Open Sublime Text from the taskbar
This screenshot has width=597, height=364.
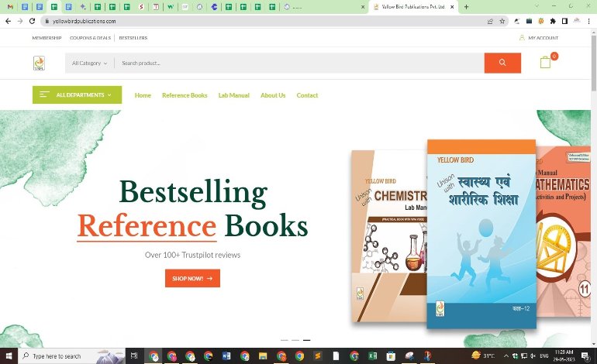coord(318,356)
